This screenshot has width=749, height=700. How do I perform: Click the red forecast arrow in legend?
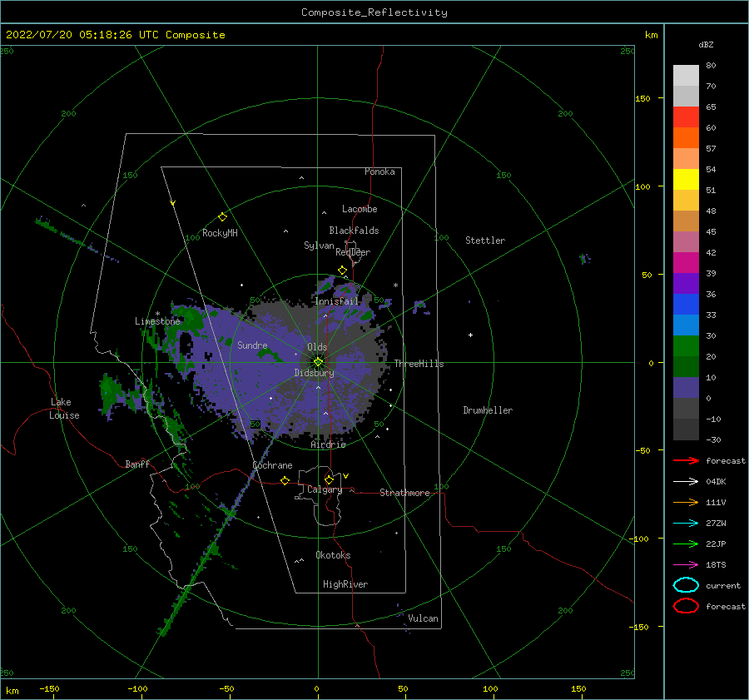(686, 460)
